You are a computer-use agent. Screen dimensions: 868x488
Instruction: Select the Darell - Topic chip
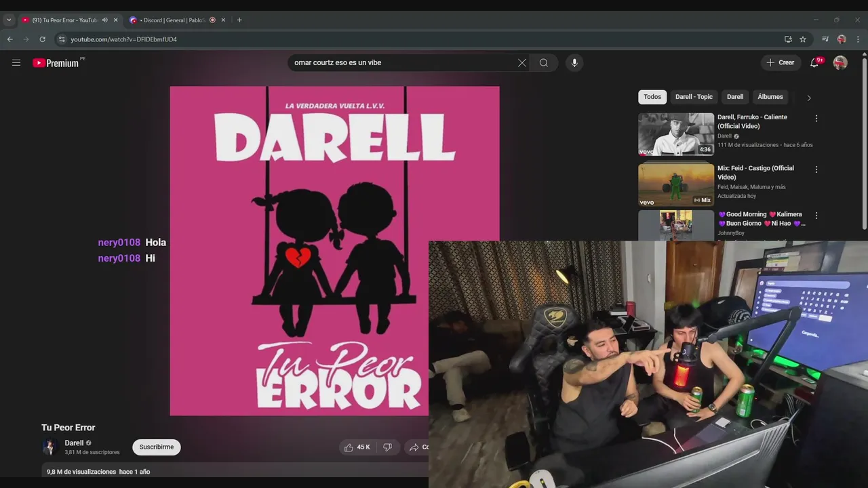(694, 97)
